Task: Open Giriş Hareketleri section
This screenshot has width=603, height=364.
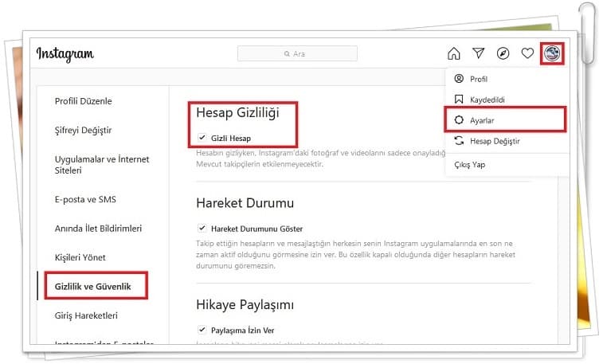Action: (x=86, y=315)
